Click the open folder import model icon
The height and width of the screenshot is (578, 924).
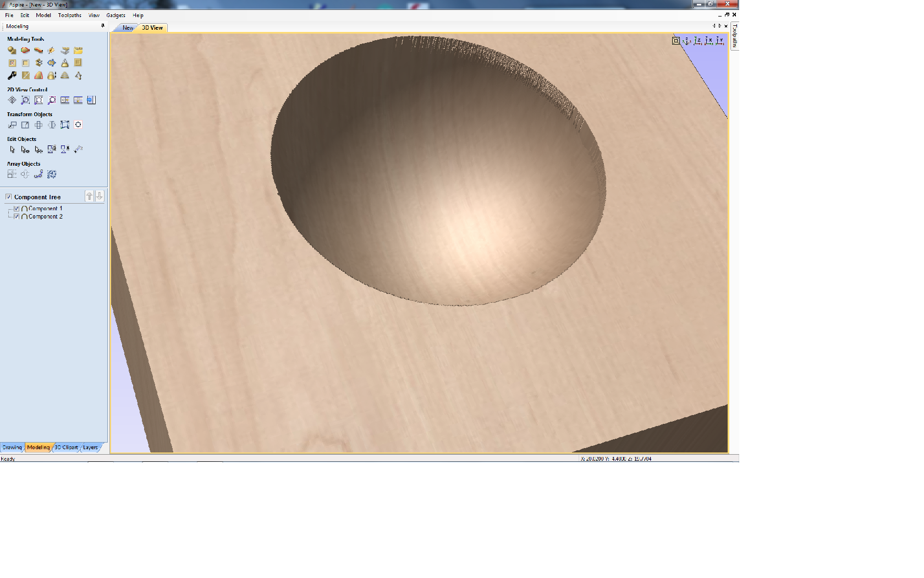(78, 50)
